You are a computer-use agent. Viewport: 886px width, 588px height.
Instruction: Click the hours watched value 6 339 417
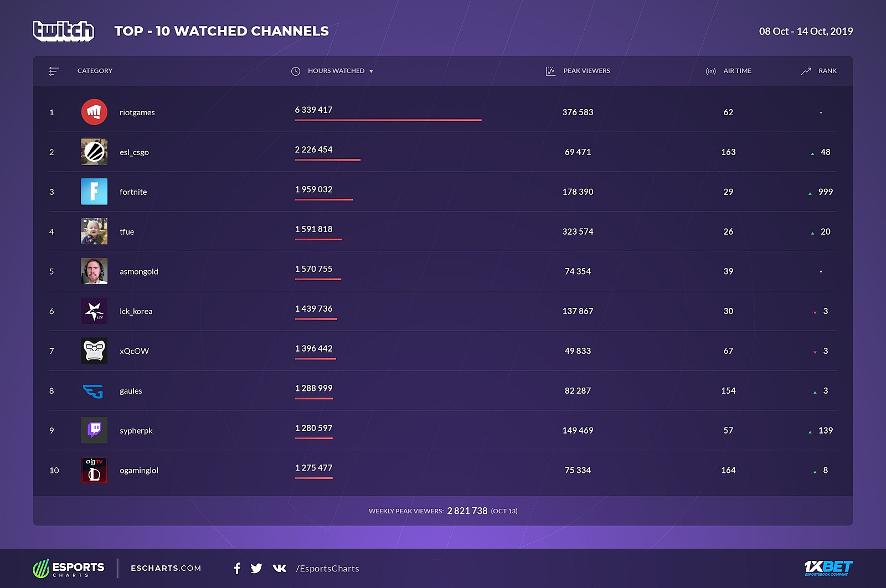point(314,110)
